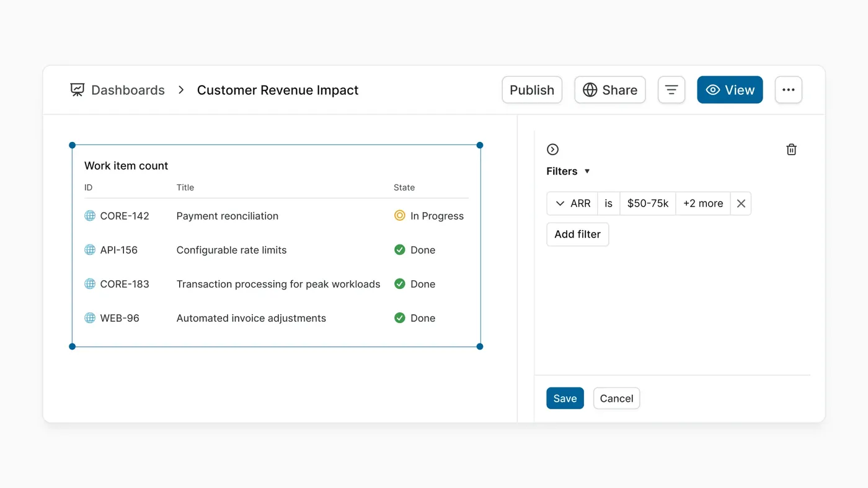Open the filter lines toolbar button
868x488 pixels.
point(671,90)
